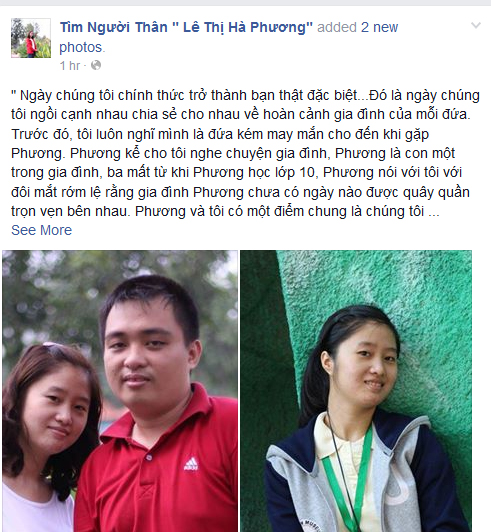Click the Vietnamese post body text

(x=245, y=153)
